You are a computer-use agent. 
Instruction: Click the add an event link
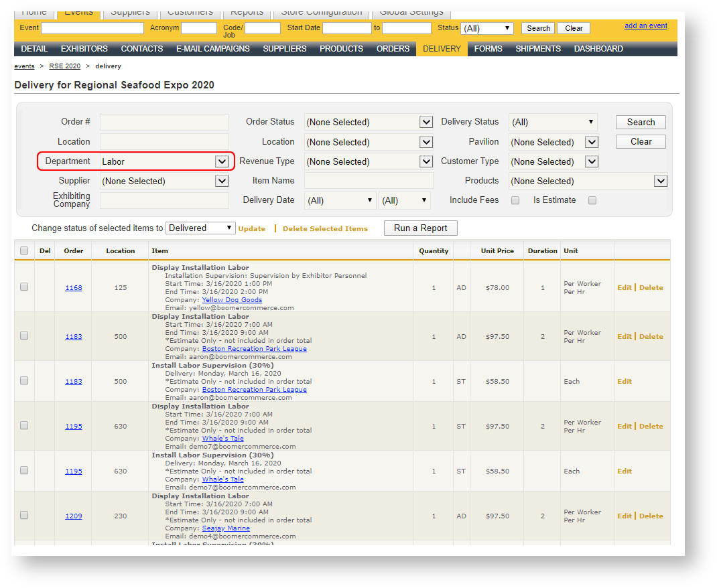coord(645,26)
